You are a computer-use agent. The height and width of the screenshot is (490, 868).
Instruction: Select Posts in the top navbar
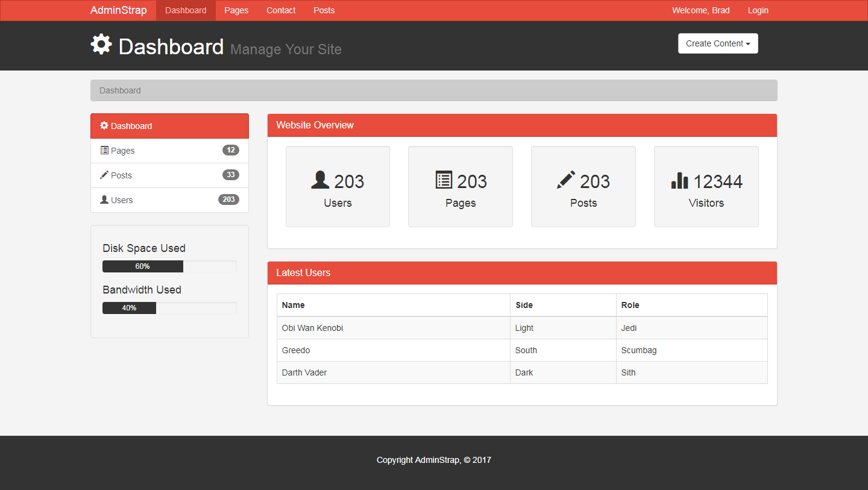324,10
